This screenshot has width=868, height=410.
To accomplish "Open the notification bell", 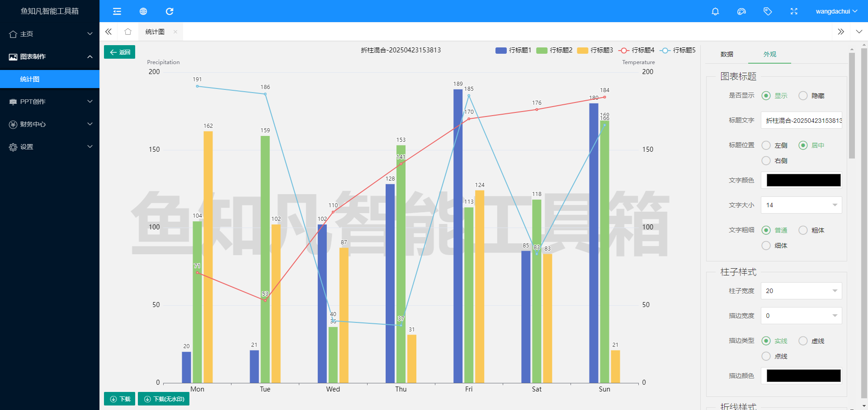I will (x=715, y=11).
